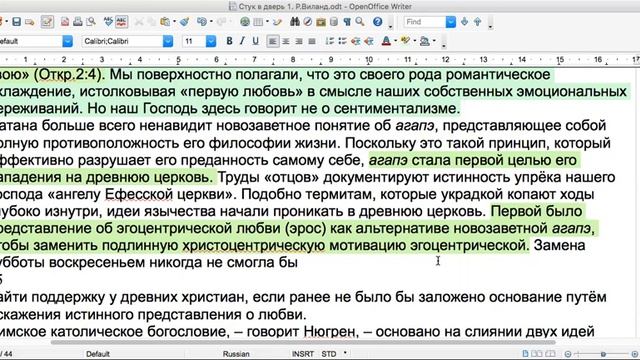This screenshot has height=360, width=640.
Task: Click the Zoom magnifier icon
Action: pyautogui.click(x=360, y=22)
